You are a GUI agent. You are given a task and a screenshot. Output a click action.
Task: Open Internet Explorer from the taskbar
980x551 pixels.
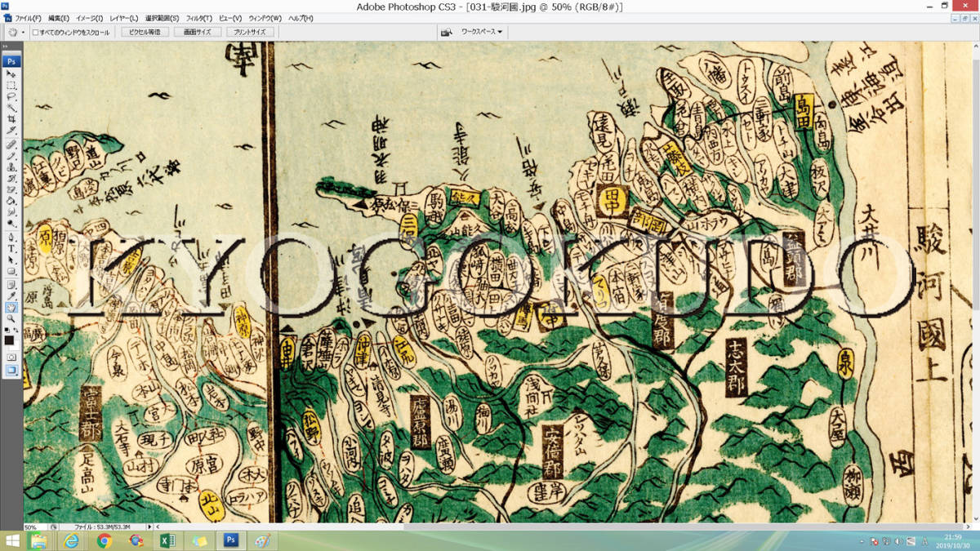pyautogui.click(x=72, y=540)
